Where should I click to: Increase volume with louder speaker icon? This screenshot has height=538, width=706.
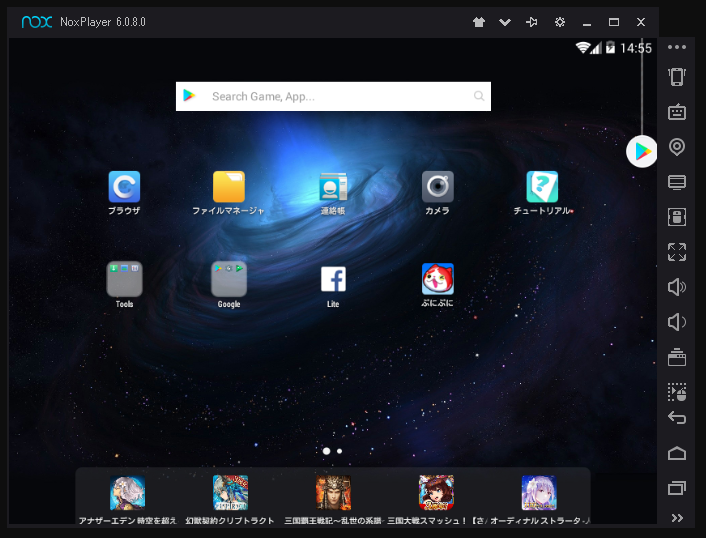click(677, 287)
